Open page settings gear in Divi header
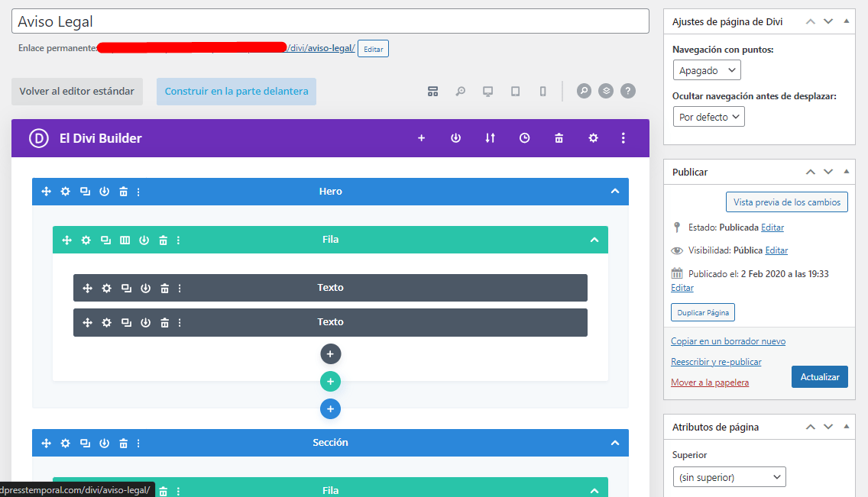868x497 pixels. click(594, 138)
